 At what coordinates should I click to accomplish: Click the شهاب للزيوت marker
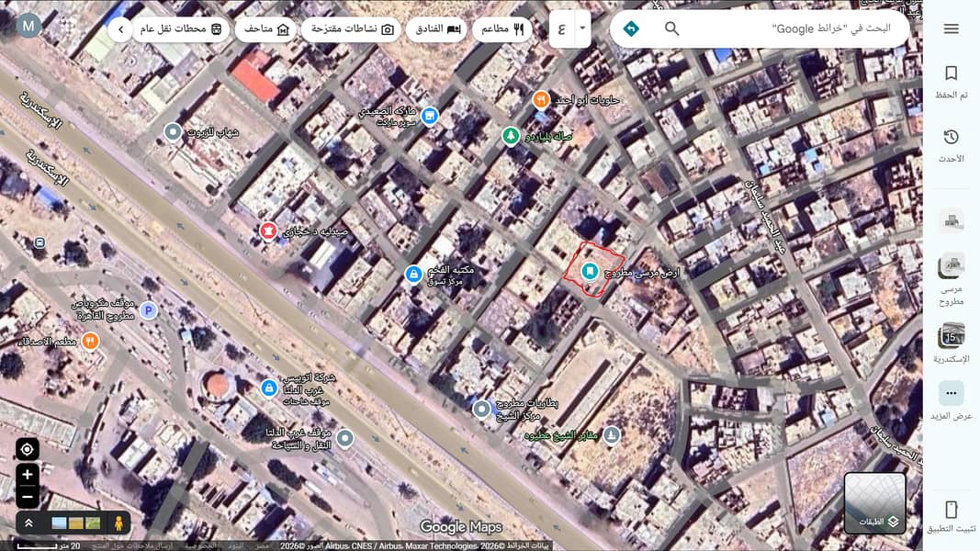tap(173, 132)
